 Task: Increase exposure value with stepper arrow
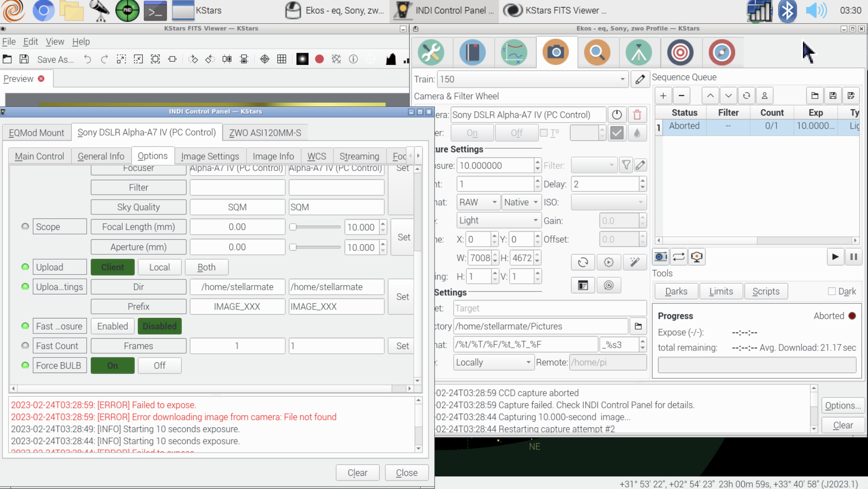tap(537, 162)
